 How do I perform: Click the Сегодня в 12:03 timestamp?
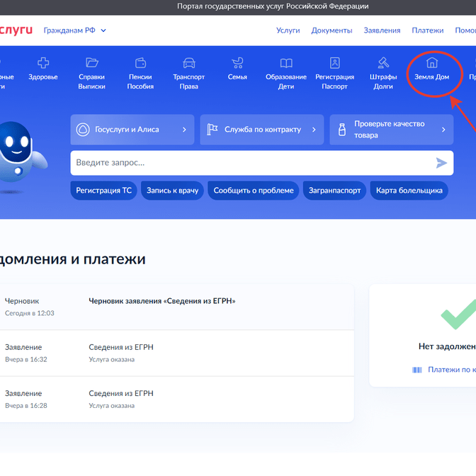pos(30,313)
